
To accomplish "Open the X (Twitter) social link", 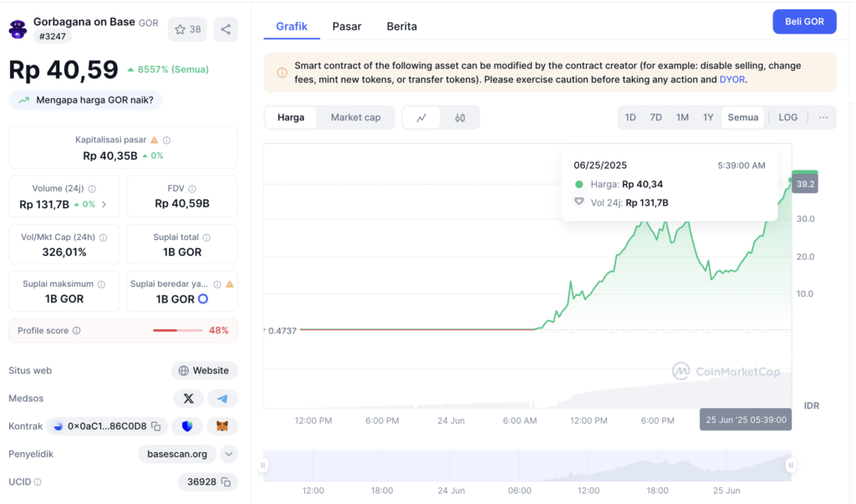I will [x=188, y=399].
